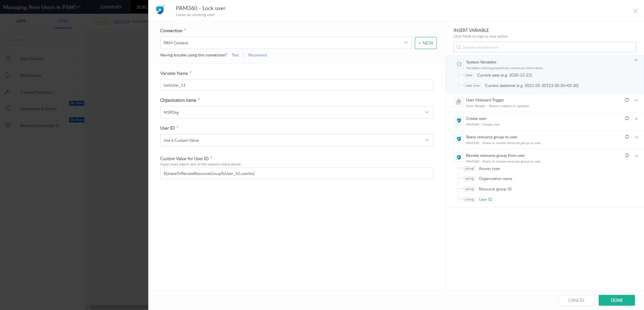The height and width of the screenshot is (310, 644).
Task: Select the Resource group ID variable
Action: tap(495, 189)
